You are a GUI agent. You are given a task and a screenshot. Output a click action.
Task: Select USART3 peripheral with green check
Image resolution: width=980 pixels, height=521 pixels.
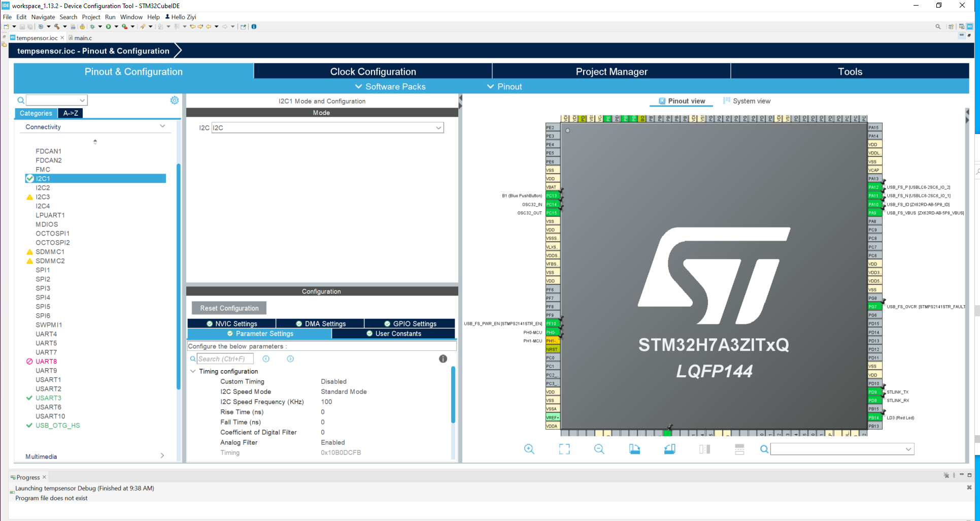tap(48, 398)
